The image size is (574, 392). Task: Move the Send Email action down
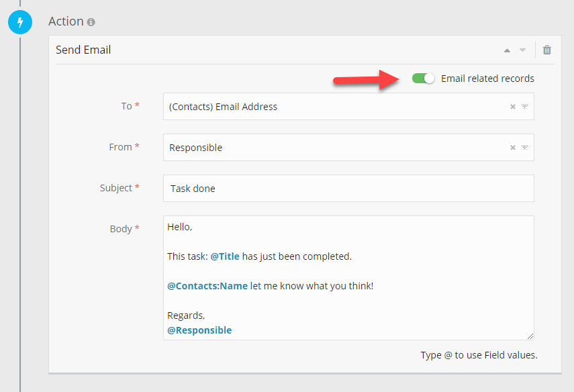click(x=522, y=50)
